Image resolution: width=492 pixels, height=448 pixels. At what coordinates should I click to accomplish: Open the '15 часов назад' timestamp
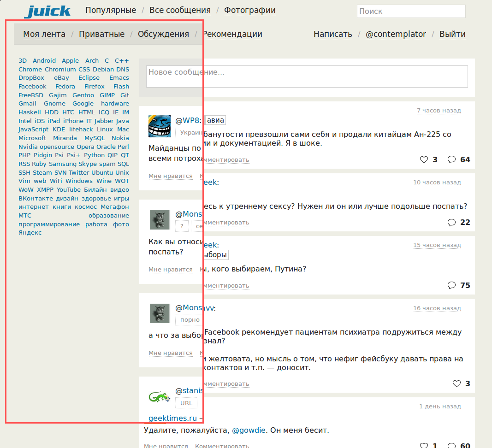click(437, 245)
